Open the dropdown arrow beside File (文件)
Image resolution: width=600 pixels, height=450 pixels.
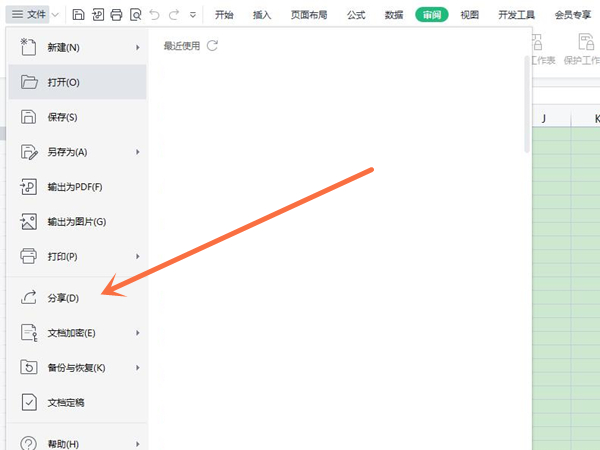(x=54, y=15)
